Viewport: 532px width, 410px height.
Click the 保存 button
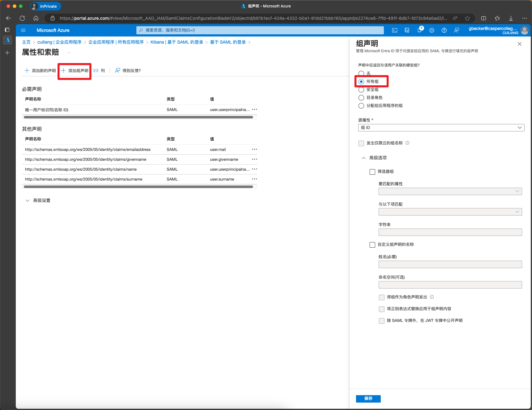point(368,399)
